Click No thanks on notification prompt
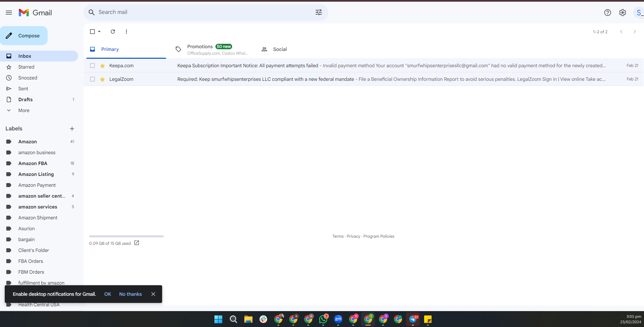The height and width of the screenshot is (327, 644). pos(130,294)
